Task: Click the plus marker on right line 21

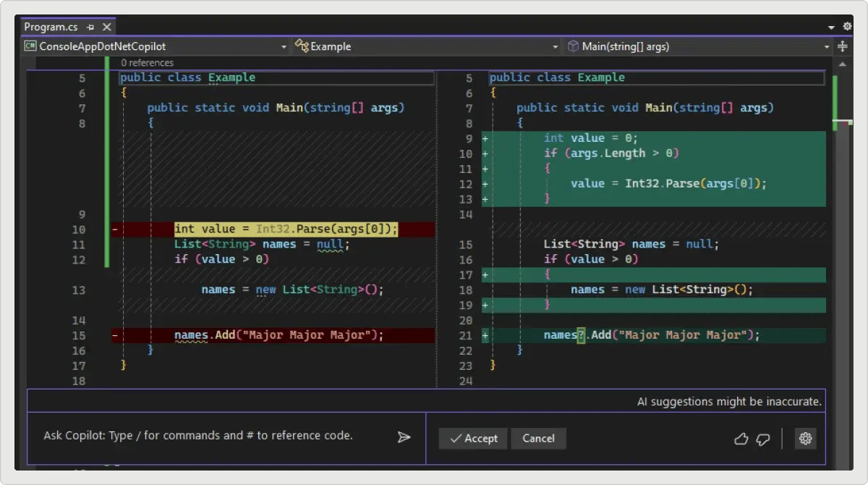Action: point(485,335)
